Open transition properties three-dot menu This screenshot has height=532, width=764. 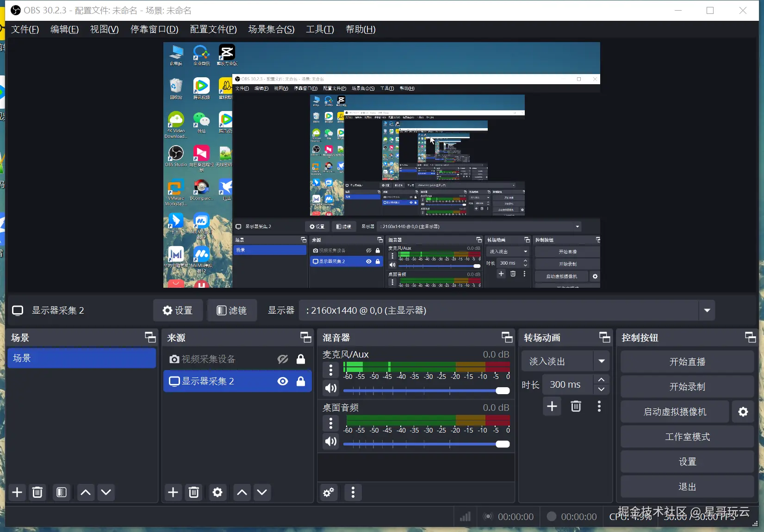(599, 407)
